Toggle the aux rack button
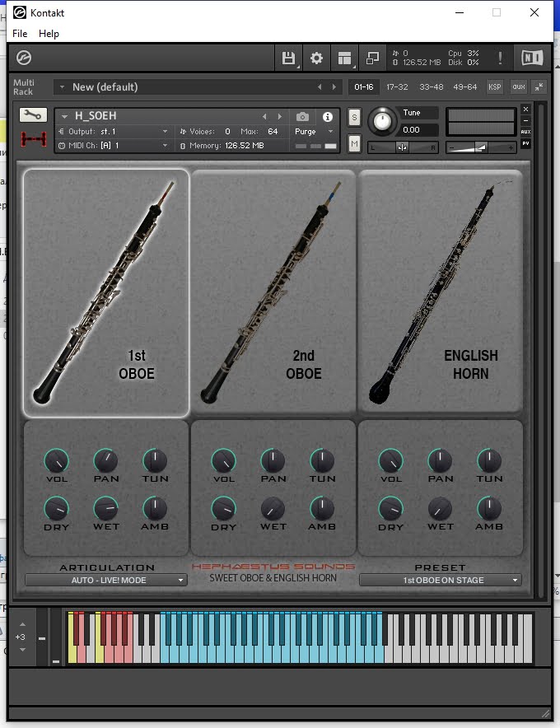This screenshot has height=728, width=560. [519, 86]
